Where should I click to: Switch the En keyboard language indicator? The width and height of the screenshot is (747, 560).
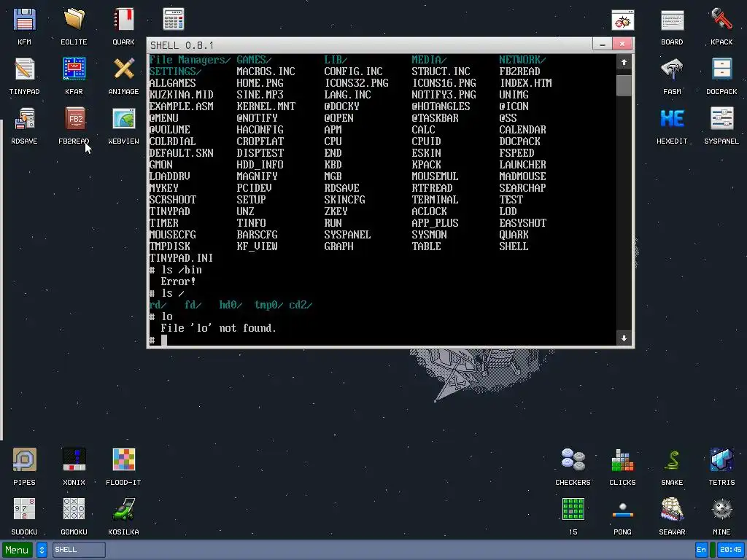[x=701, y=550]
